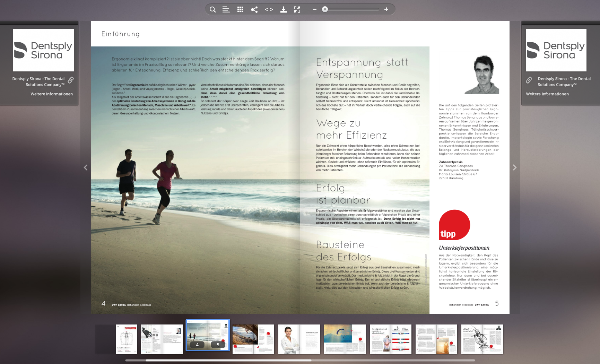This screenshot has height=364, width=600.
Task: Click the thumbnail strip scrollbar
Action: point(229,360)
